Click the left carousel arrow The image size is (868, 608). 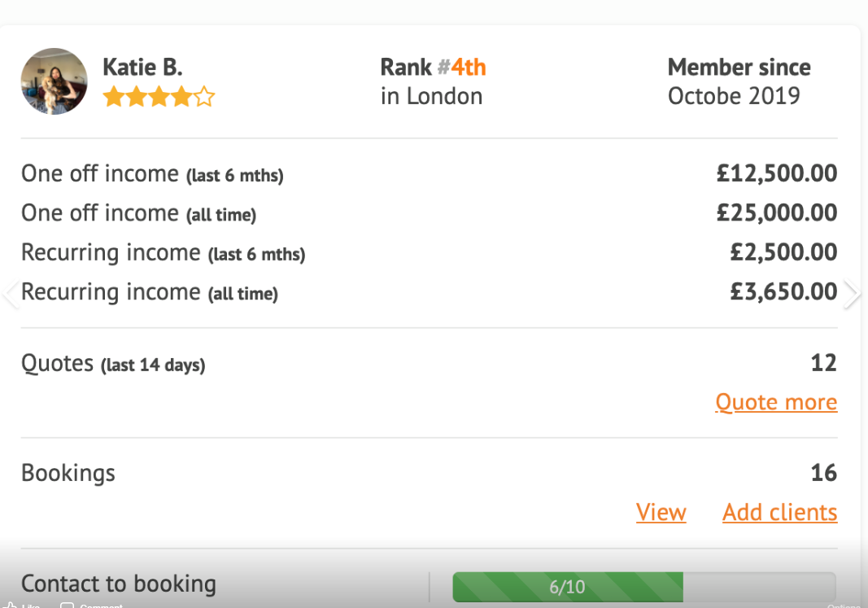coord(10,294)
